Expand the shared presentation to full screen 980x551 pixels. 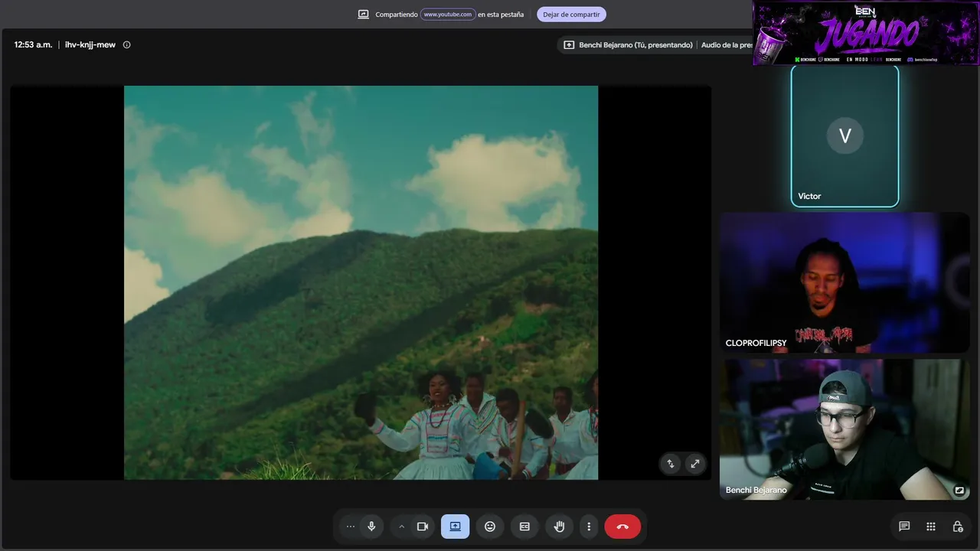click(695, 464)
